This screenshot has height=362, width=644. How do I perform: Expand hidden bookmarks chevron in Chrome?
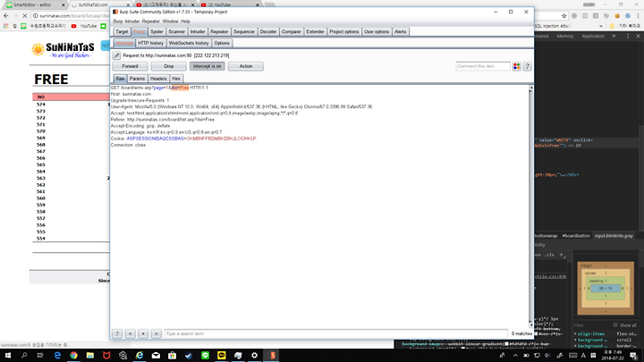pyautogui.click(x=601, y=26)
